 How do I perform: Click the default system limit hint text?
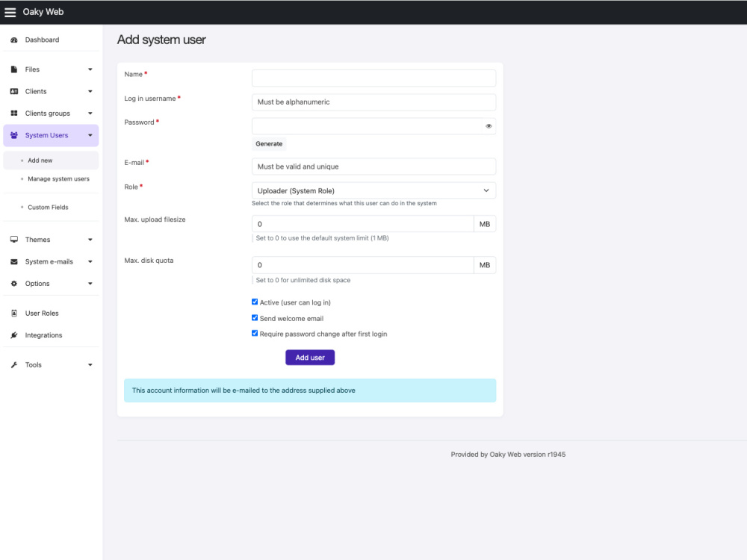[322, 238]
